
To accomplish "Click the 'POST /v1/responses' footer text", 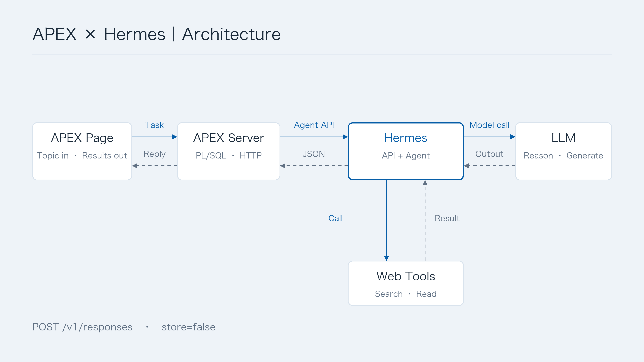I will click(82, 327).
